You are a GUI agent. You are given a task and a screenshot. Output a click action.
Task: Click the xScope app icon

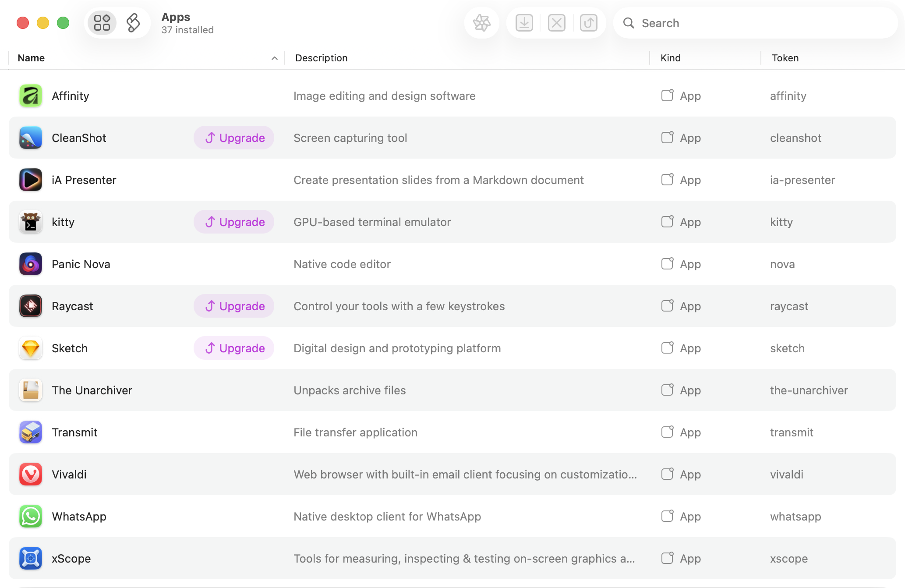click(31, 559)
